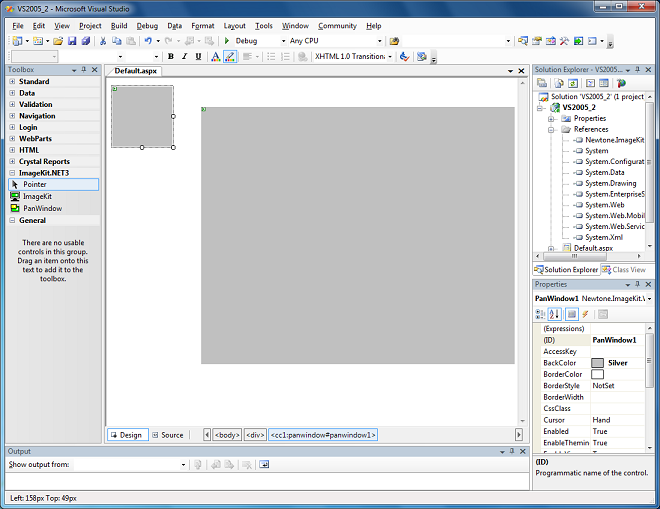Viewport: 660px width, 509px height.
Task: Toggle Italic formatting button
Action: coord(184,56)
